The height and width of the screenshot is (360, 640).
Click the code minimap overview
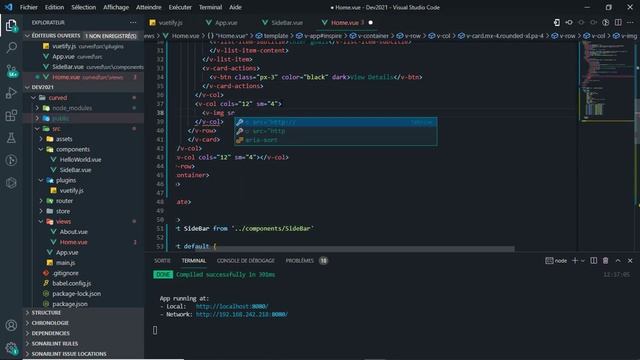606,82
